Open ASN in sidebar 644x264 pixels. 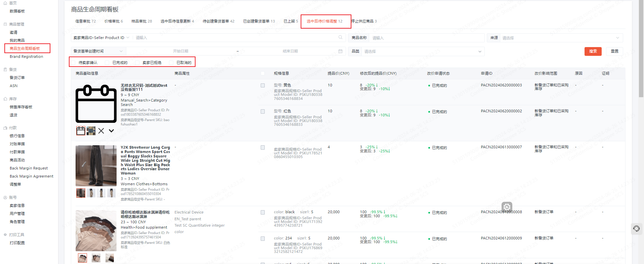(x=13, y=86)
